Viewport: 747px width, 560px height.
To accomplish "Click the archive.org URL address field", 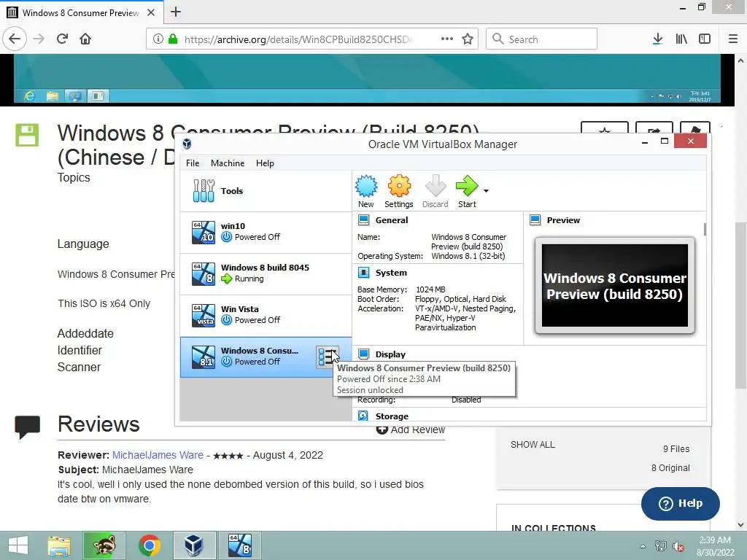I will click(298, 39).
